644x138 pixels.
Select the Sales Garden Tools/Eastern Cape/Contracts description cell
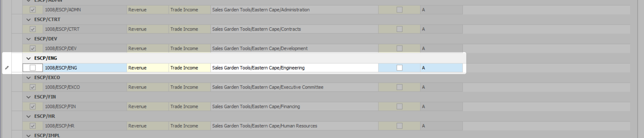pos(294,29)
